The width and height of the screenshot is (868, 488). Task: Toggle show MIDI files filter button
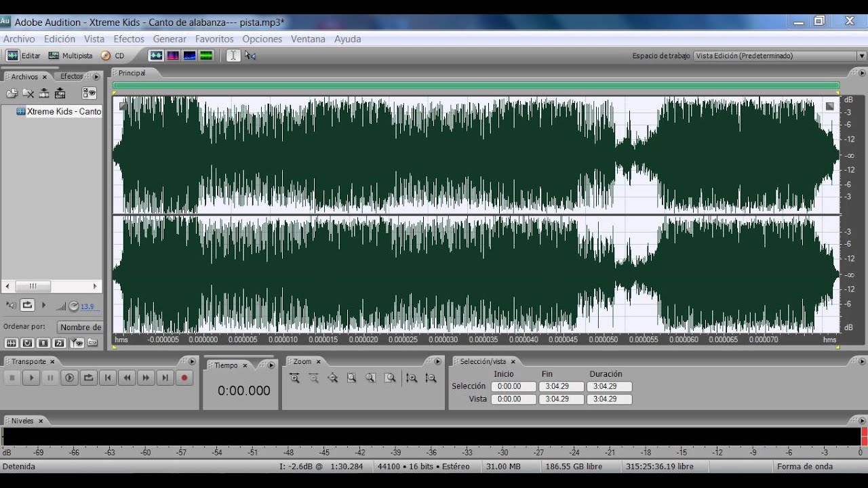60,343
